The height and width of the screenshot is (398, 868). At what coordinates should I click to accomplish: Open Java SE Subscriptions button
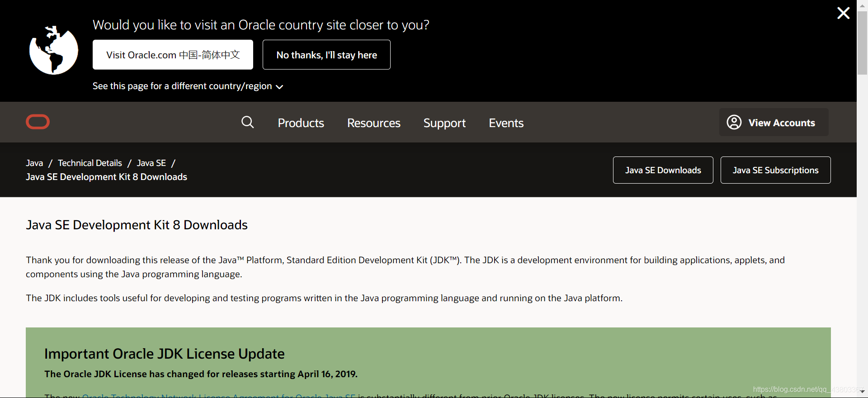[x=775, y=170]
